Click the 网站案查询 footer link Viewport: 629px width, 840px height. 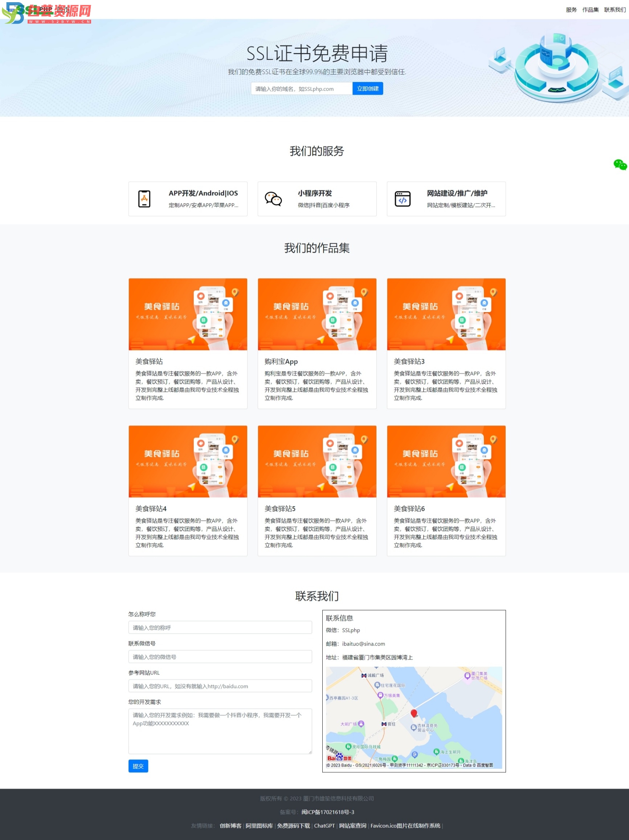pos(352,825)
